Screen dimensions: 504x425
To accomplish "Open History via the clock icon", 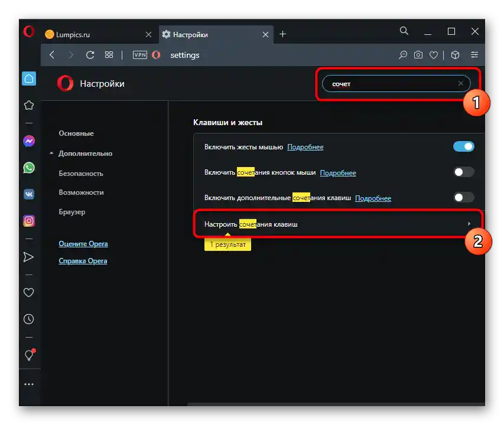I will point(29,319).
